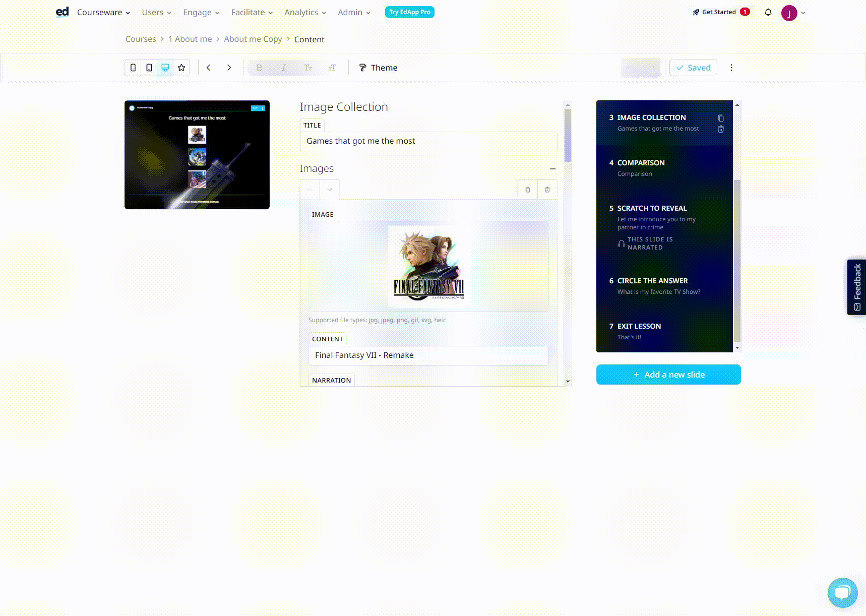Open the Feedback side tab
This screenshot has height=616, width=866.
coord(856,287)
